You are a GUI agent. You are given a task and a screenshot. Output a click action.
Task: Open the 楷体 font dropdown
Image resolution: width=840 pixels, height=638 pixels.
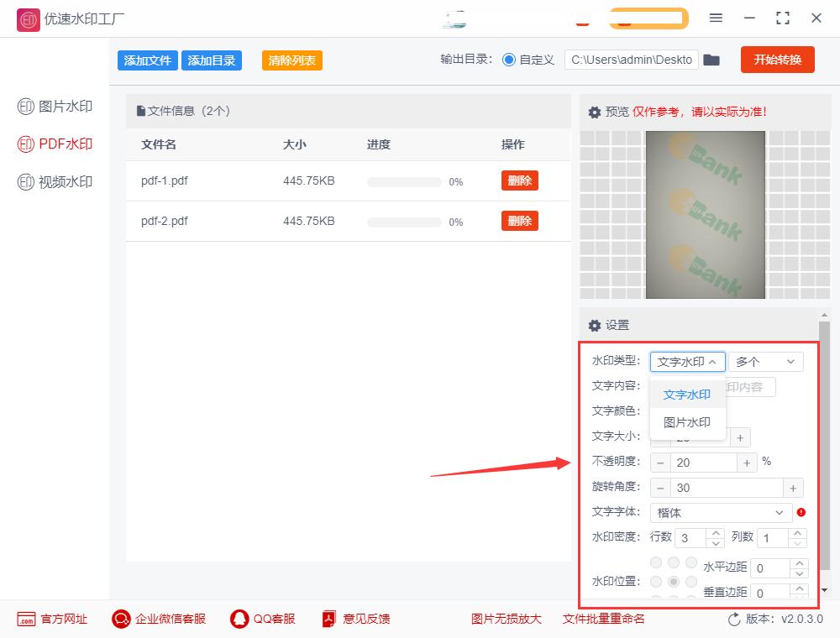tap(720, 512)
